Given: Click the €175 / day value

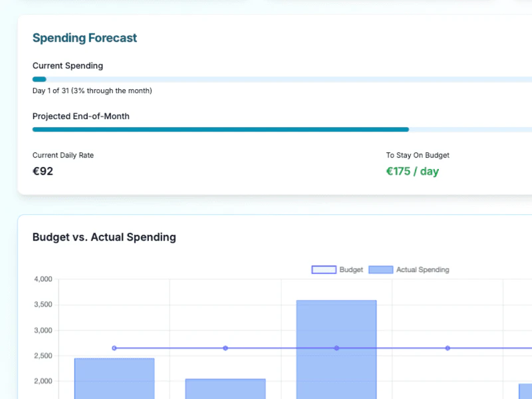Looking at the screenshot, I should click(412, 171).
